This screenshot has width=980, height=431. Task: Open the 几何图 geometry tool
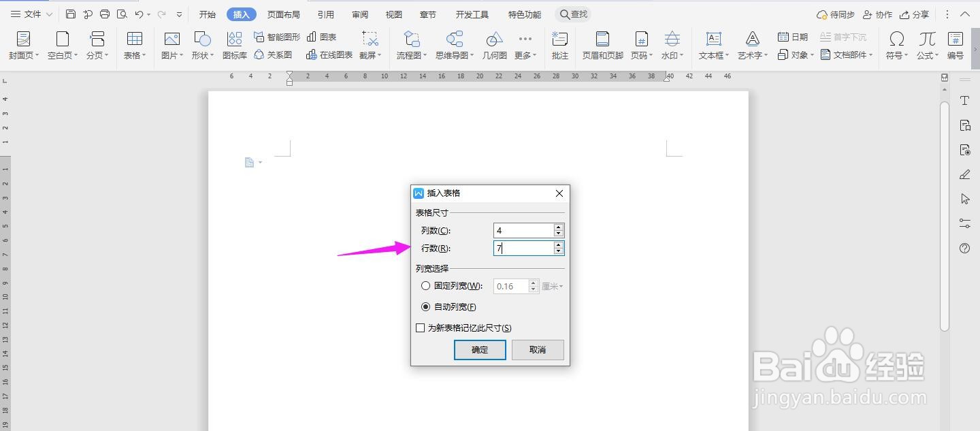[x=495, y=46]
